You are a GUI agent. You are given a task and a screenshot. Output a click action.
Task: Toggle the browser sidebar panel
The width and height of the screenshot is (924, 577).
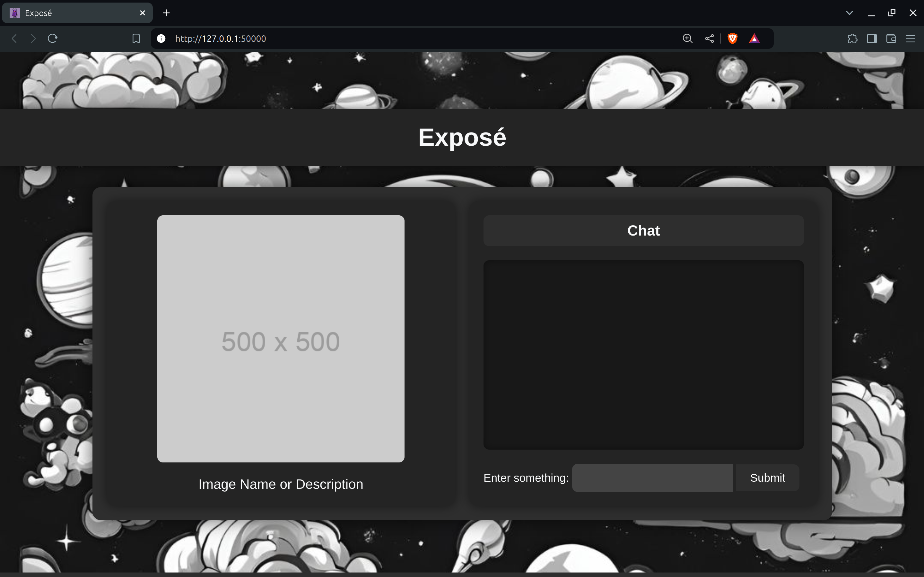tap(872, 39)
